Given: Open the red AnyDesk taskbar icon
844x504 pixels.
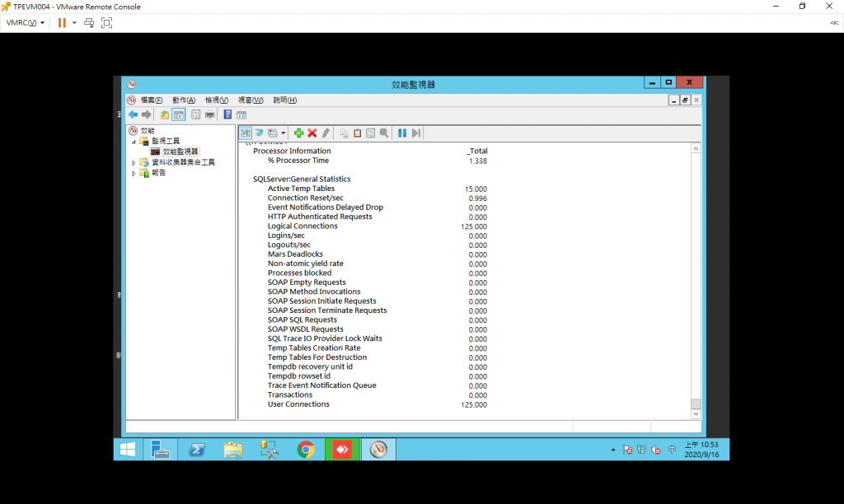Looking at the screenshot, I should click(342, 450).
